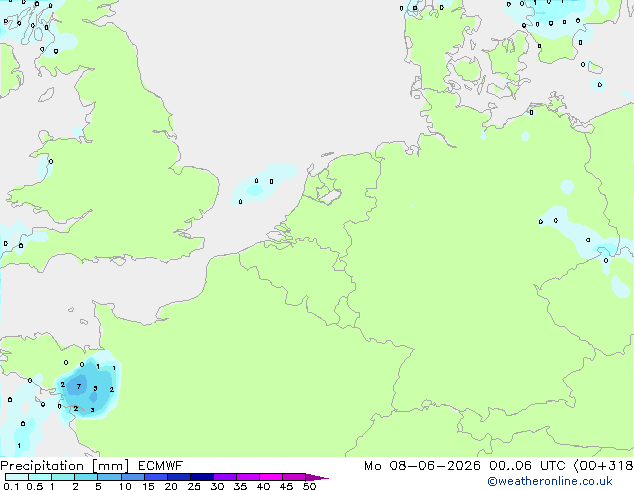Click the 25–30 mm navy legend swatch
Image resolution: width=634 pixels, height=490 pixels.
tap(201, 477)
